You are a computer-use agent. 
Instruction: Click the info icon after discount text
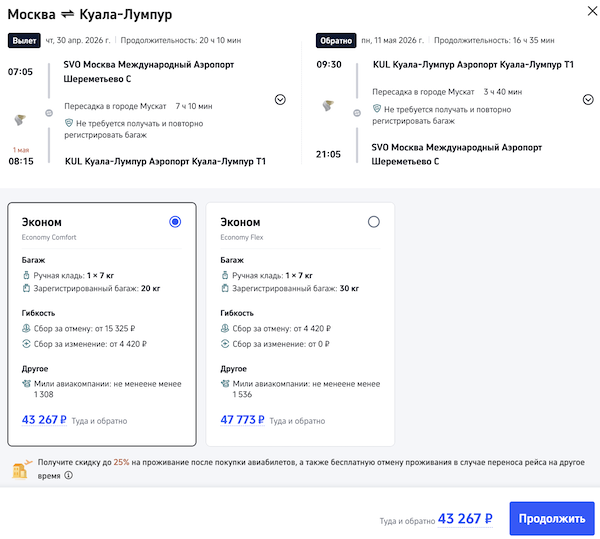[x=68, y=476]
